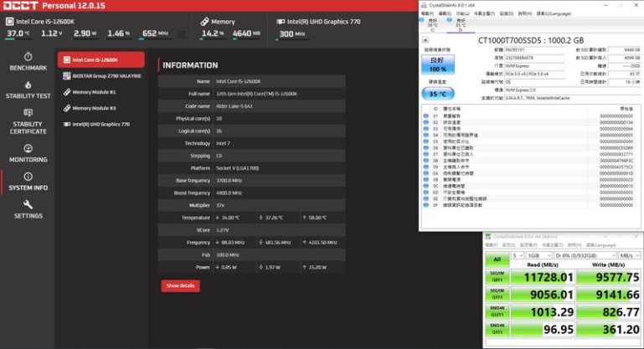Click the 4640 MB memory usage value
The width and height of the screenshot is (644, 349).
click(x=246, y=33)
